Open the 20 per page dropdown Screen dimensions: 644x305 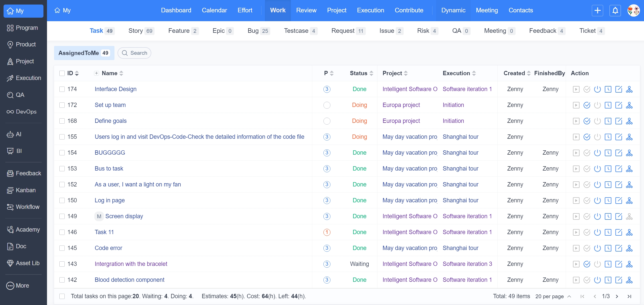pyautogui.click(x=553, y=296)
